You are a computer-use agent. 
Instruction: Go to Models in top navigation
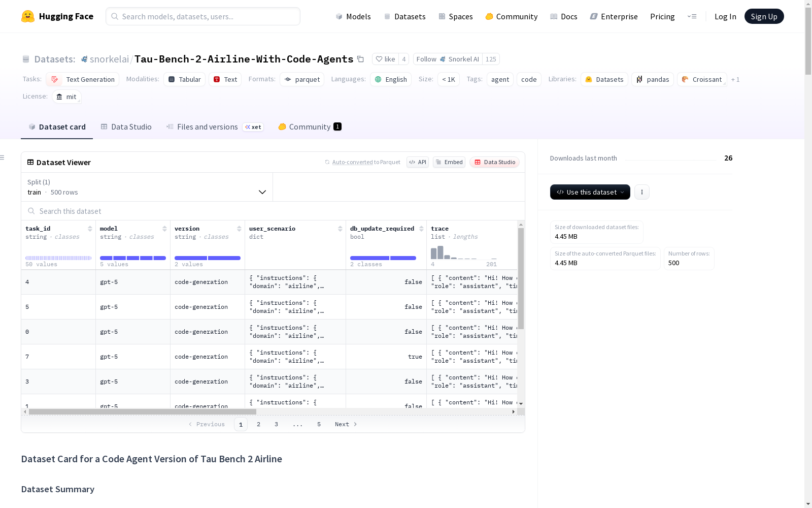(353, 16)
